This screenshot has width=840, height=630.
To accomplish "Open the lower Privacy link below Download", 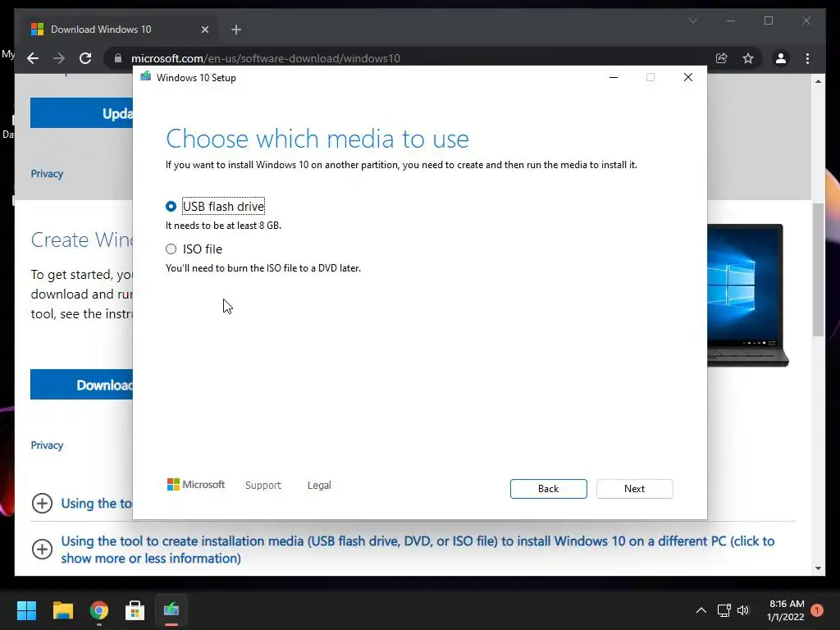I will pos(47,445).
